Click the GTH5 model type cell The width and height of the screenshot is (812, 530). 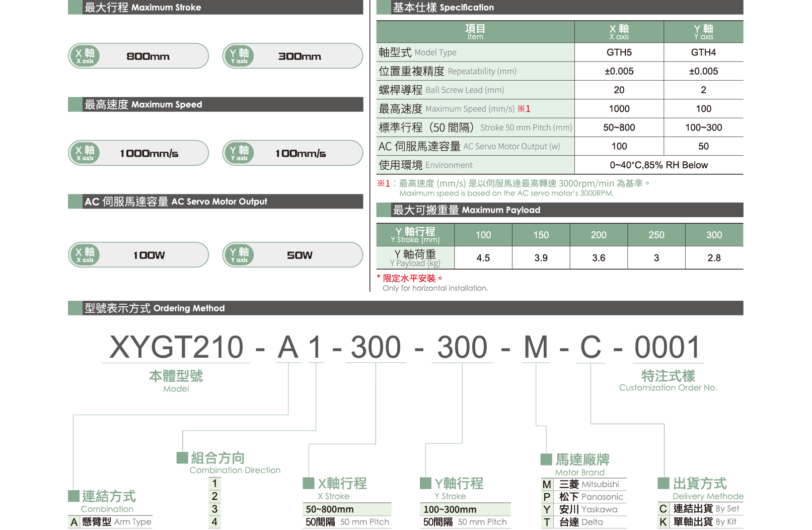(619, 52)
